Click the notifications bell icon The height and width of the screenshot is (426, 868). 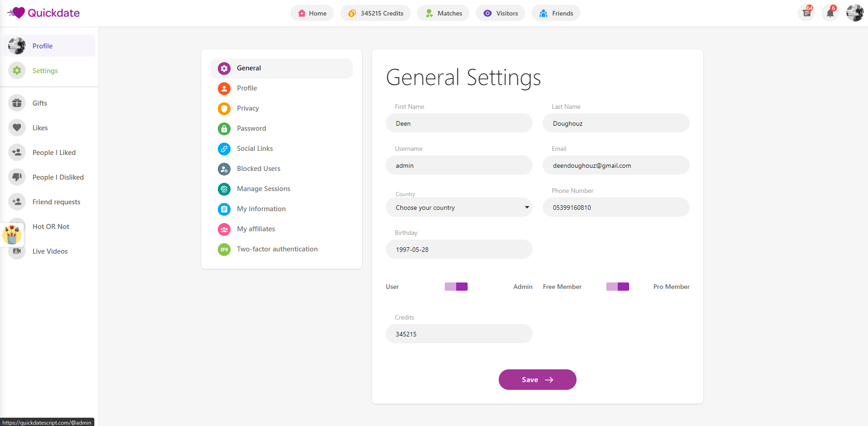coord(830,13)
